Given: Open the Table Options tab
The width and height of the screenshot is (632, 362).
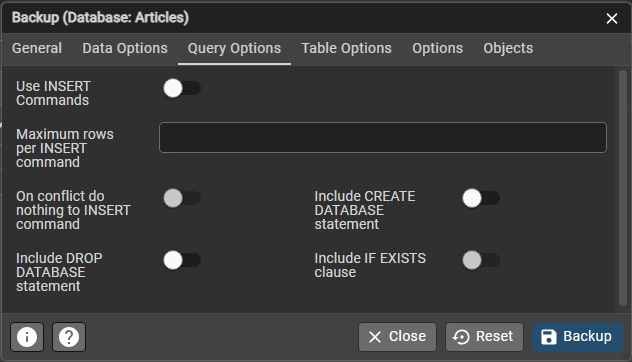Looking at the screenshot, I should coord(346,48).
